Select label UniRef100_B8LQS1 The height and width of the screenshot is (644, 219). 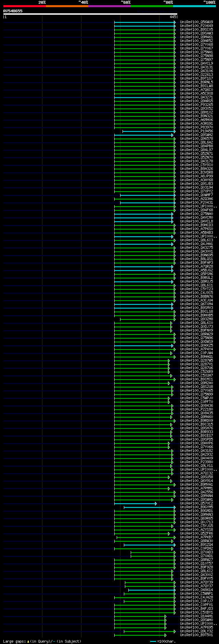pyautogui.click(x=196, y=259)
